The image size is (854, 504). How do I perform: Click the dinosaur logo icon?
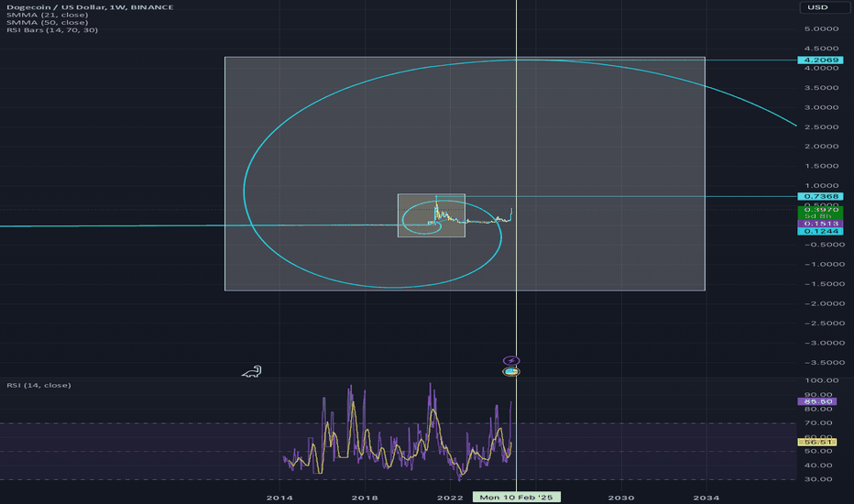pos(252,372)
